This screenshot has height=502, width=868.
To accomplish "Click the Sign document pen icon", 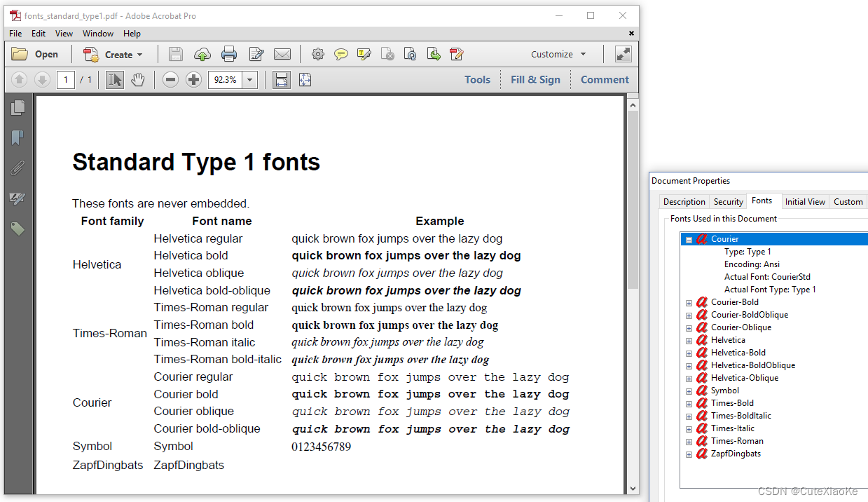I will [x=457, y=54].
